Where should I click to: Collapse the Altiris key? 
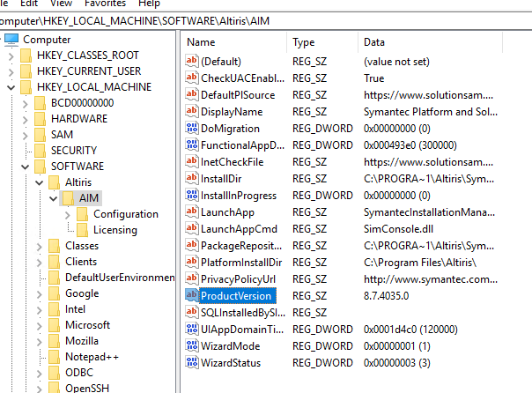40,183
